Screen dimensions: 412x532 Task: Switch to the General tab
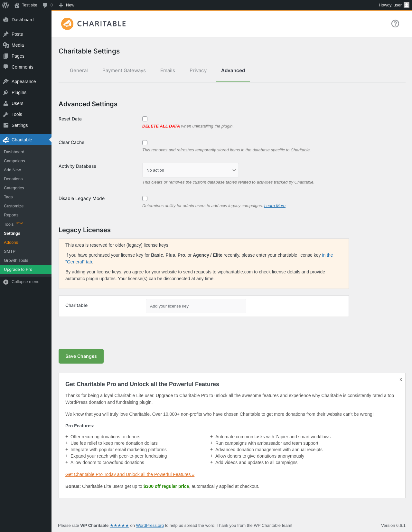coord(79,71)
